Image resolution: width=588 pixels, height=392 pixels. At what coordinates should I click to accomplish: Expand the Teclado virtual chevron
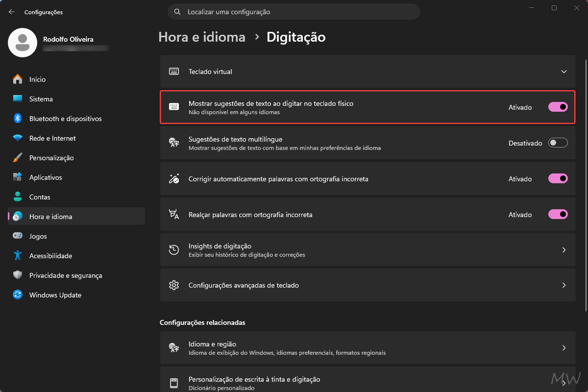564,72
